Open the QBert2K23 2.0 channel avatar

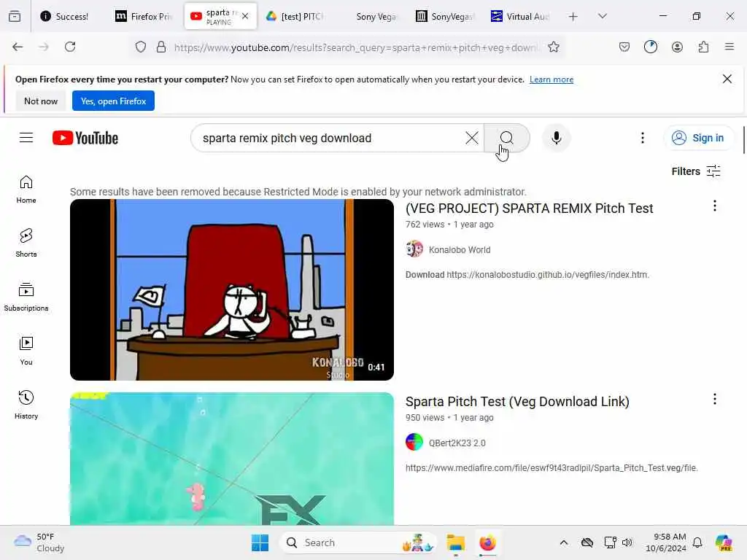pos(414,443)
